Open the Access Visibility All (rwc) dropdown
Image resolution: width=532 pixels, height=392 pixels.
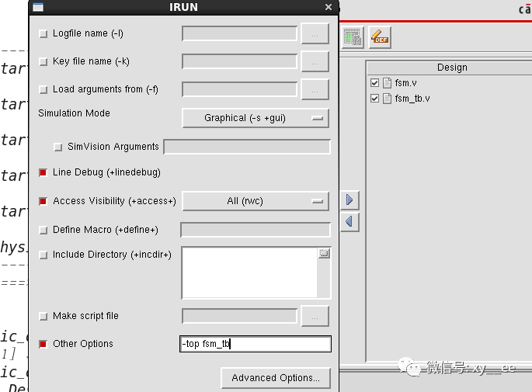pyautogui.click(x=256, y=201)
